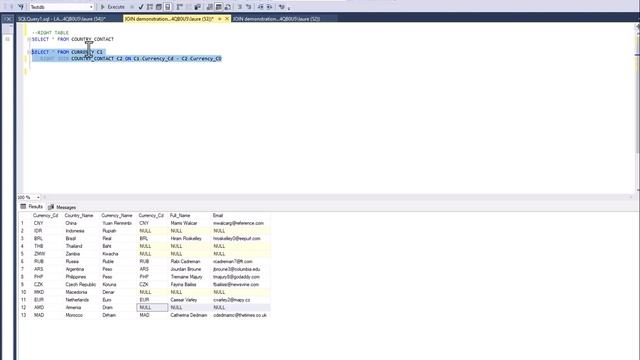Select NULL Email cell in Indonesia row
Screen dimensions: 640x360
(x=241, y=231)
